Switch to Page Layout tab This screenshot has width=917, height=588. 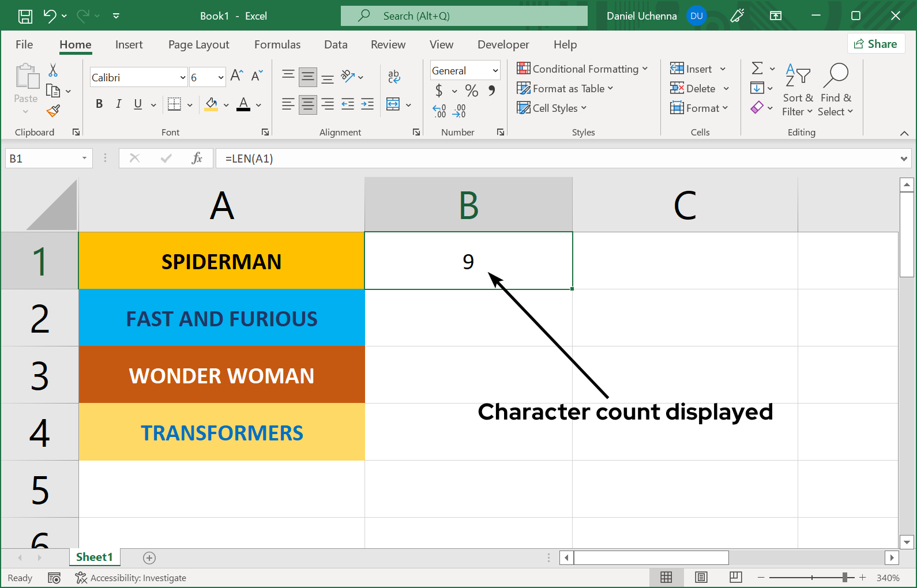coord(199,44)
